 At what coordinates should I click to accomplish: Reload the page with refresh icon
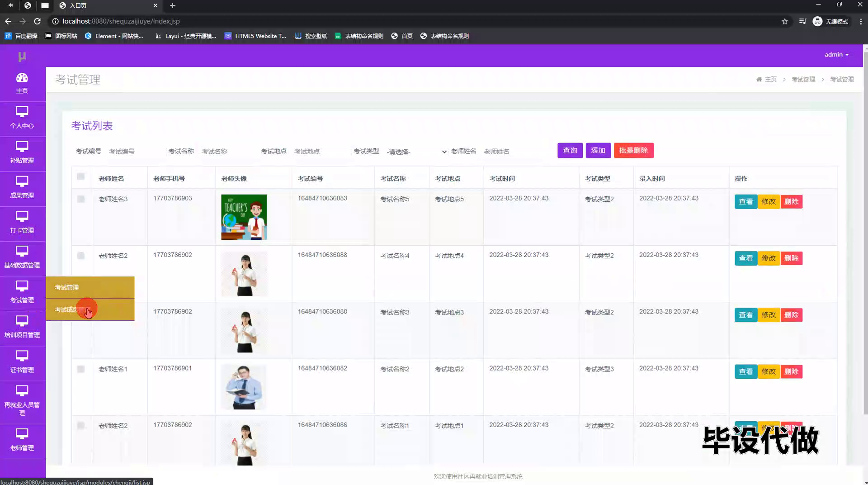coord(38,21)
